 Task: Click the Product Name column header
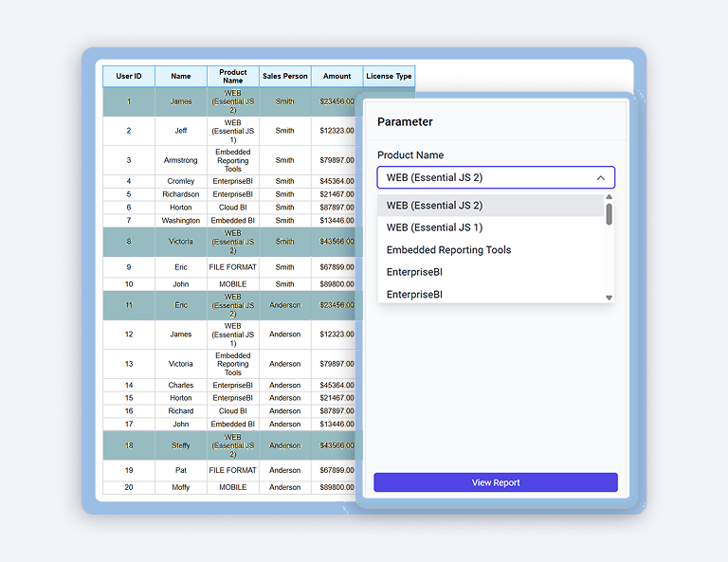click(232, 76)
